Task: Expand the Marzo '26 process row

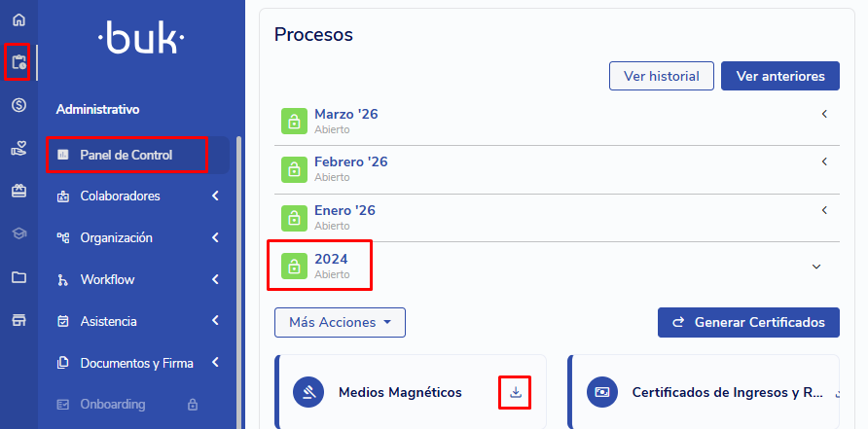Action: (824, 114)
